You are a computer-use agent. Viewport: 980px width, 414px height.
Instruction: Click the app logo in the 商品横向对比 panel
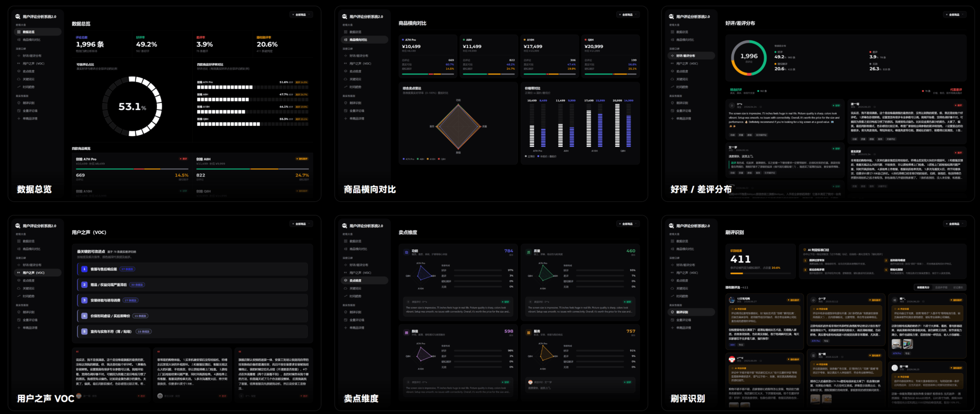pos(345,16)
